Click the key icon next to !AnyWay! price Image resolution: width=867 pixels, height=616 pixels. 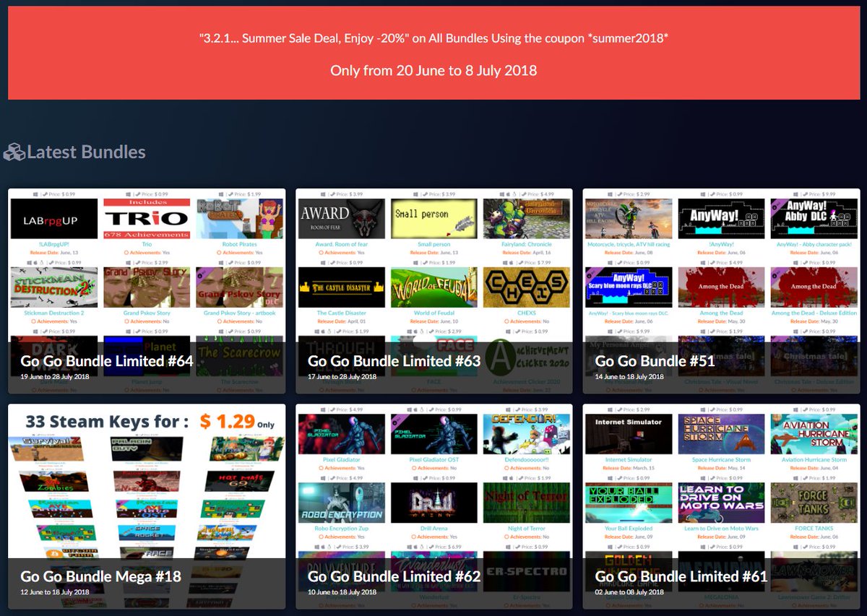pyautogui.click(x=713, y=193)
